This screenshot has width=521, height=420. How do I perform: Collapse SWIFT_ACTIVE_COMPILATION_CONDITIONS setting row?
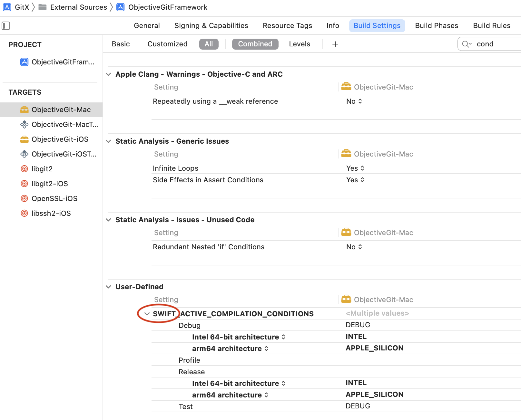tap(147, 314)
